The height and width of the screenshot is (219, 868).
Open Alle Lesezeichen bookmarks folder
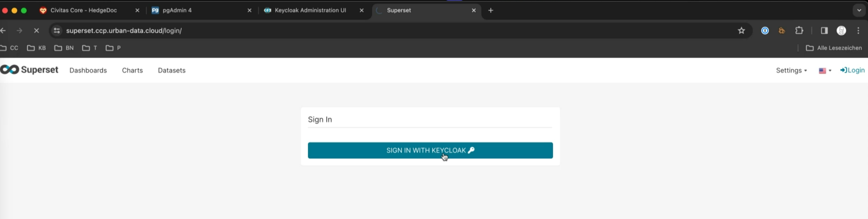[834, 48]
